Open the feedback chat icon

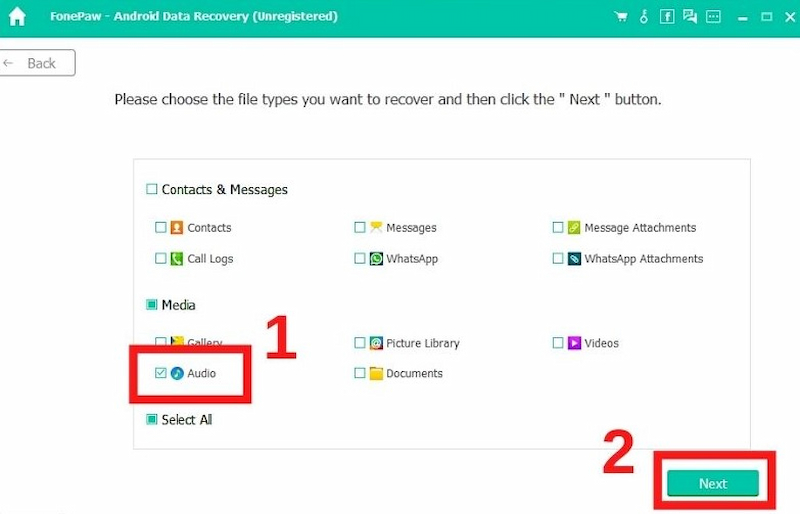pyautogui.click(x=690, y=16)
